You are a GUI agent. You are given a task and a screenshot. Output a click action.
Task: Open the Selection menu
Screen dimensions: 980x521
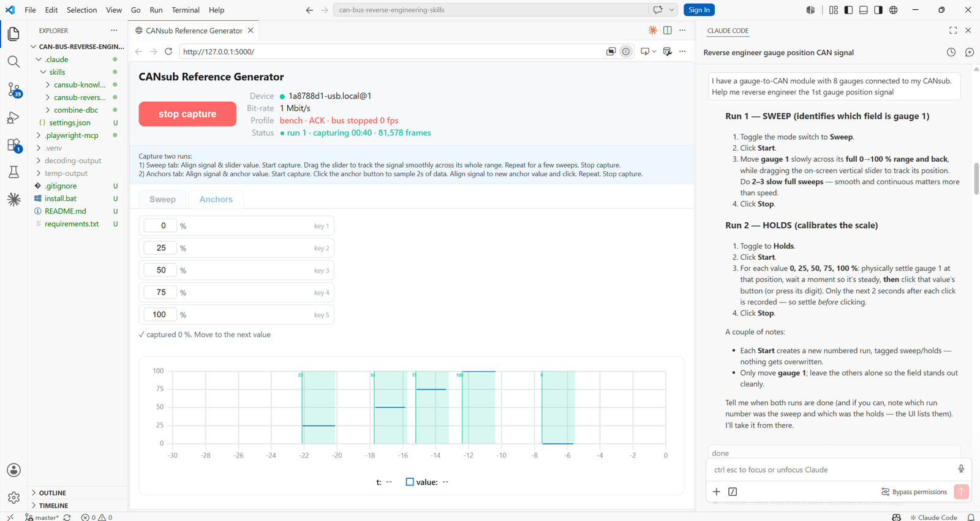click(81, 10)
